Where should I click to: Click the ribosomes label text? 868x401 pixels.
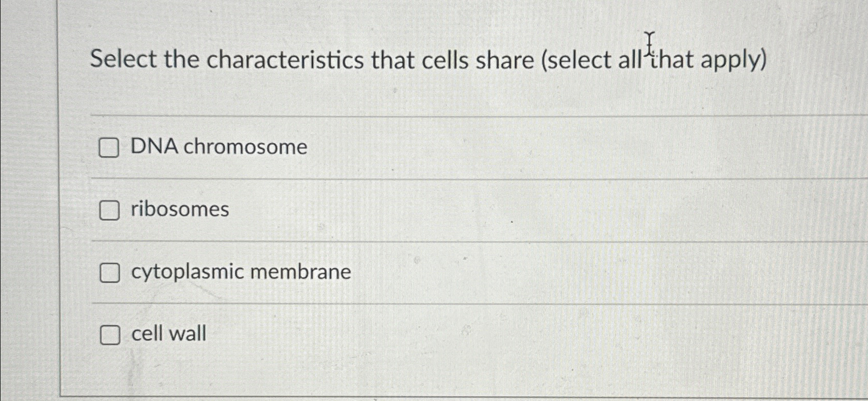tap(179, 210)
